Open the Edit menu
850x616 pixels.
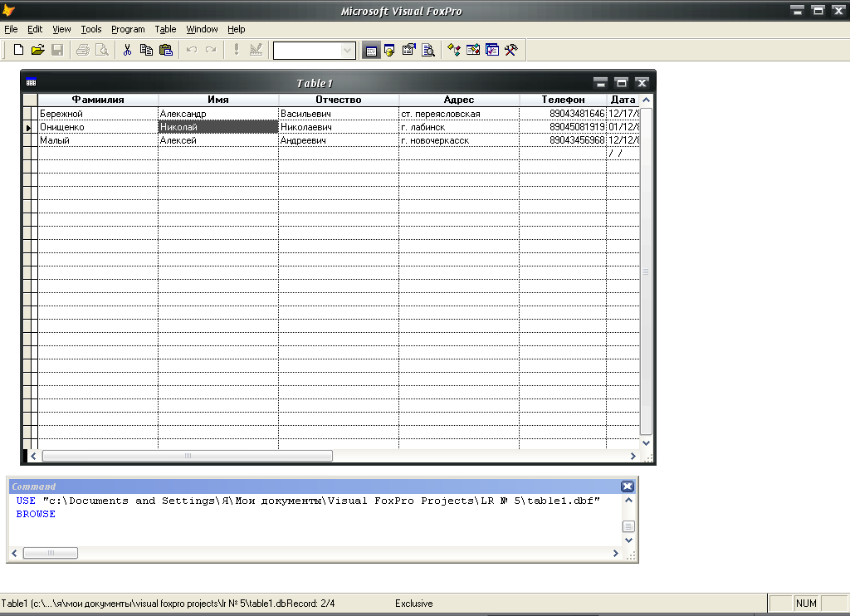(35, 29)
